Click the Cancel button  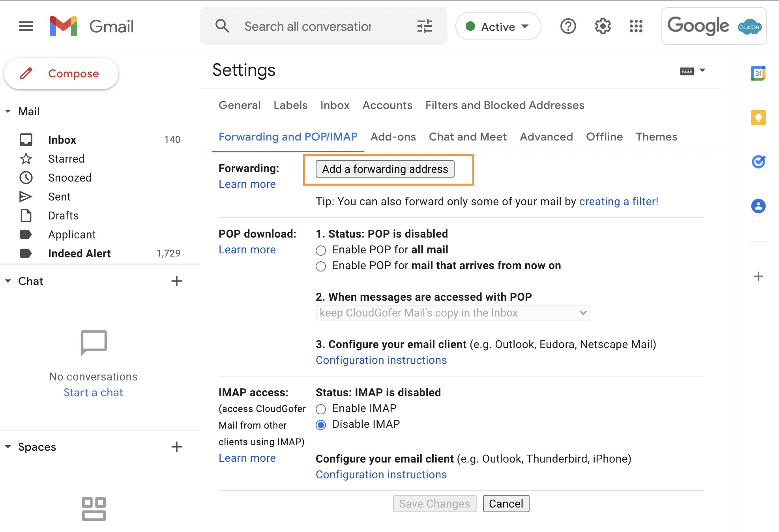[506, 504]
